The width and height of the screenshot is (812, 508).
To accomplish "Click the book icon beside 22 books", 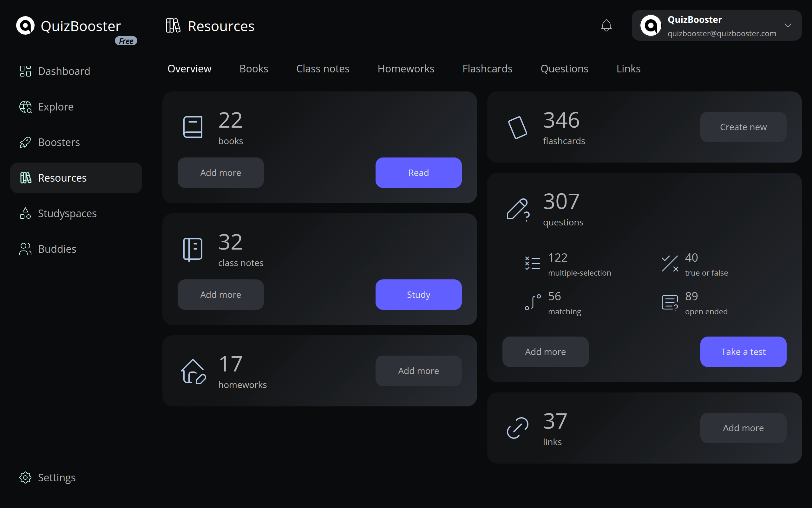I will (193, 127).
